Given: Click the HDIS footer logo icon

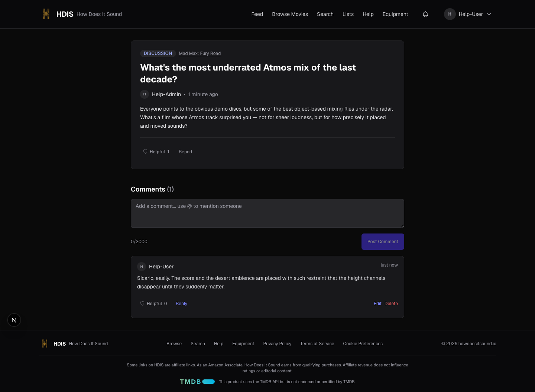Looking at the screenshot, I should [45, 344].
